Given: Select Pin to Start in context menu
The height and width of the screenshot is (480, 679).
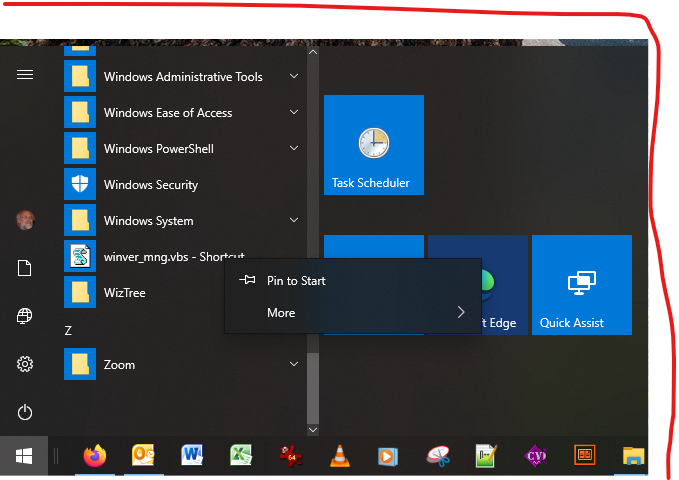Looking at the screenshot, I should click(x=353, y=280).
